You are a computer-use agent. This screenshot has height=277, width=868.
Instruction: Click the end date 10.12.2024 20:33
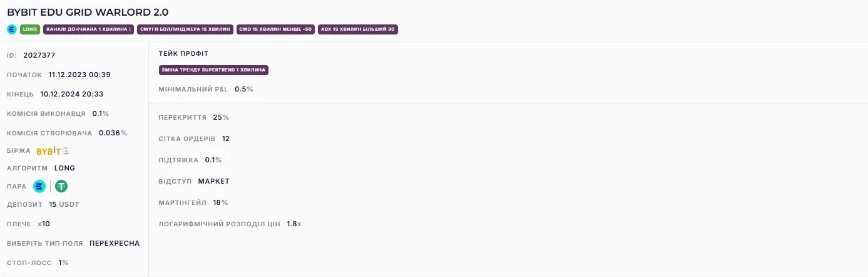(x=71, y=94)
